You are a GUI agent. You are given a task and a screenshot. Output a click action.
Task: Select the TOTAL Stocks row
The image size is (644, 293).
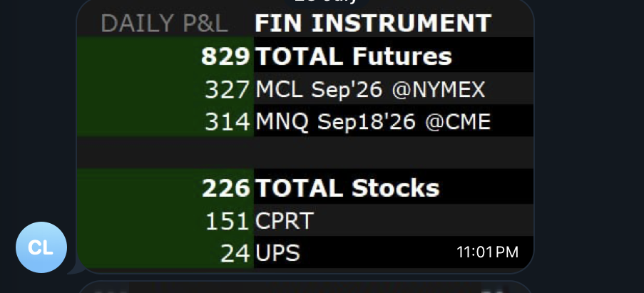point(305,186)
